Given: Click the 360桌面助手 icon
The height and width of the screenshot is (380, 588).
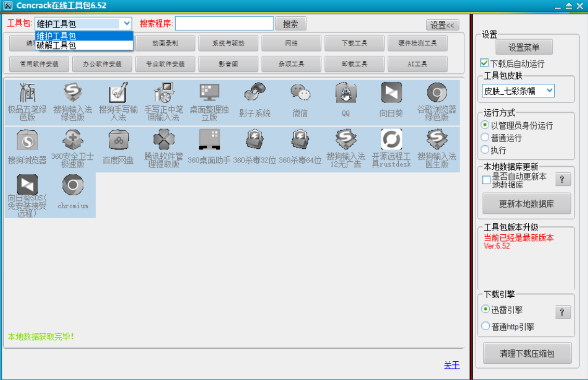Looking at the screenshot, I should pyautogui.click(x=209, y=140).
